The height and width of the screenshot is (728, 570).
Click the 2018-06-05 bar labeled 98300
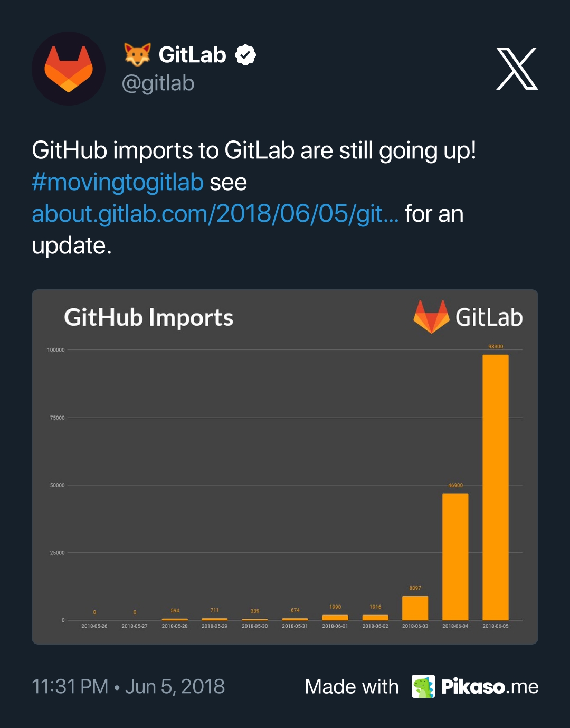pyautogui.click(x=495, y=487)
